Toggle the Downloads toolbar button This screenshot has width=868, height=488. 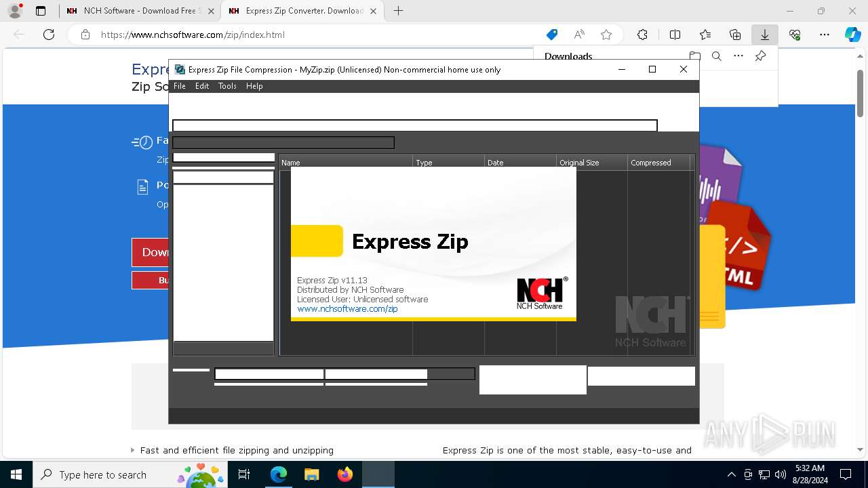(x=765, y=35)
